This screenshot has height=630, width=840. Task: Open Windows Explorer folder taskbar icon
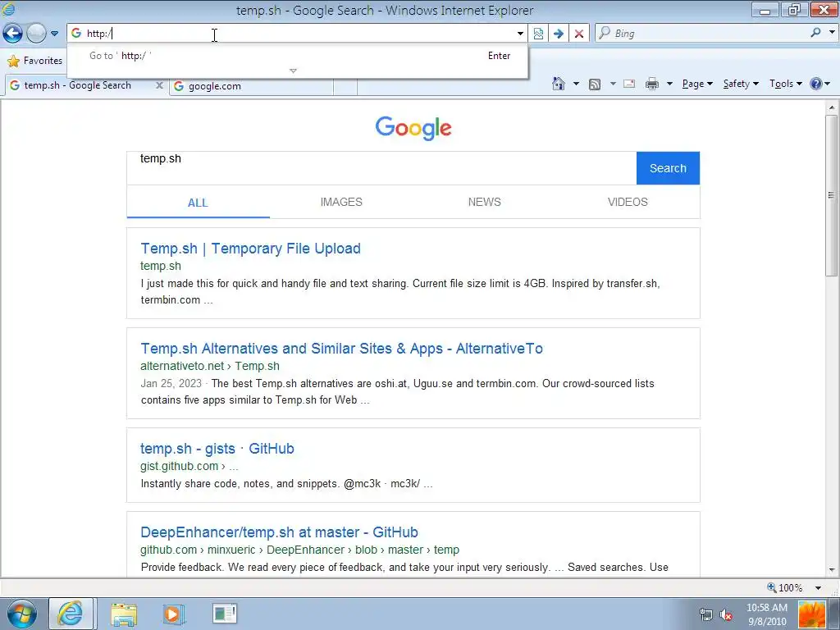(x=124, y=614)
